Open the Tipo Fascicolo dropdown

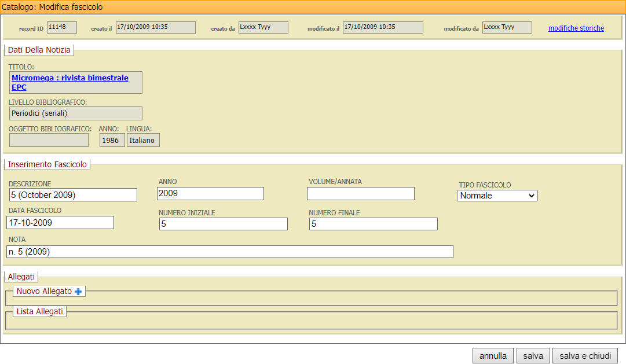coord(497,196)
